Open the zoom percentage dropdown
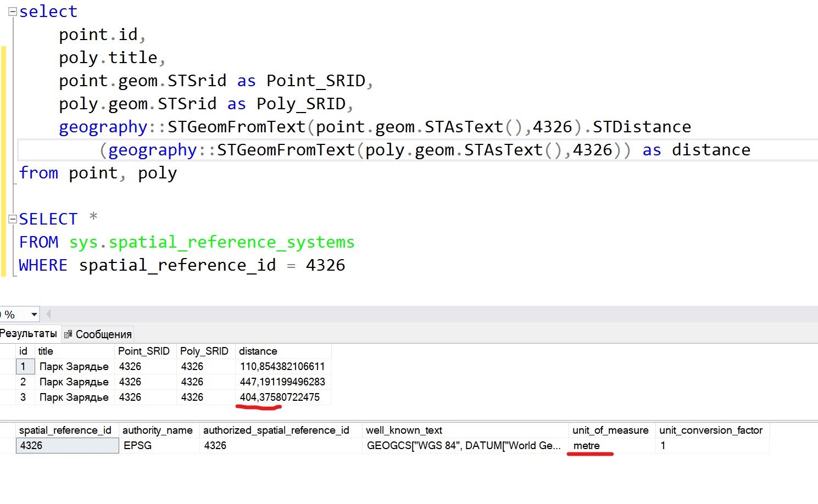Screen dimensions: 818x504 click(34, 314)
